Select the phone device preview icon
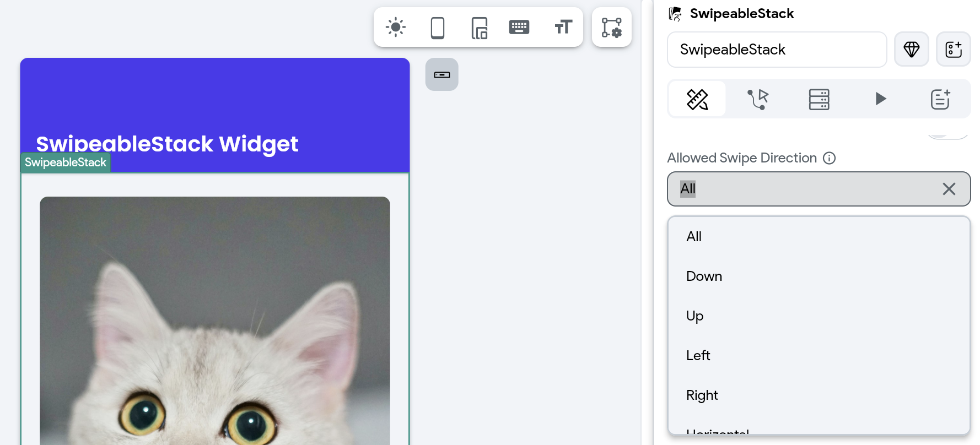980x445 pixels. coord(438,28)
